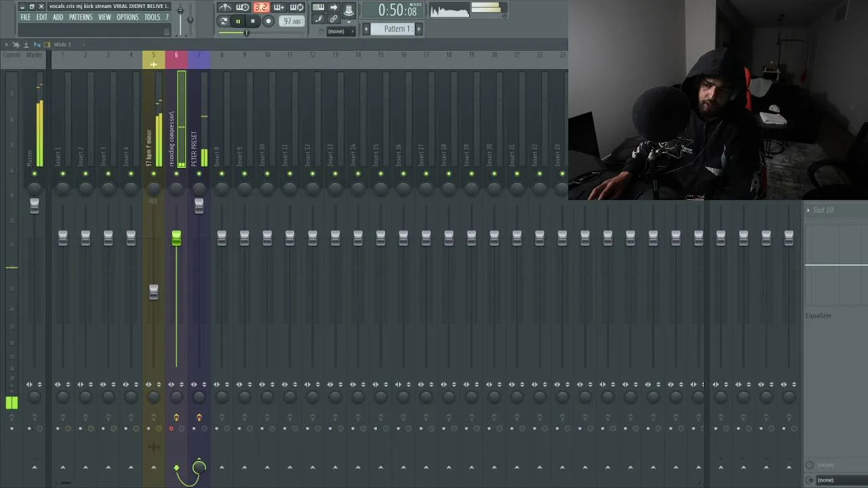Viewport: 868px width, 488px height.
Task: Toggle the record arm dot on track 6
Action: pyautogui.click(x=171, y=428)
